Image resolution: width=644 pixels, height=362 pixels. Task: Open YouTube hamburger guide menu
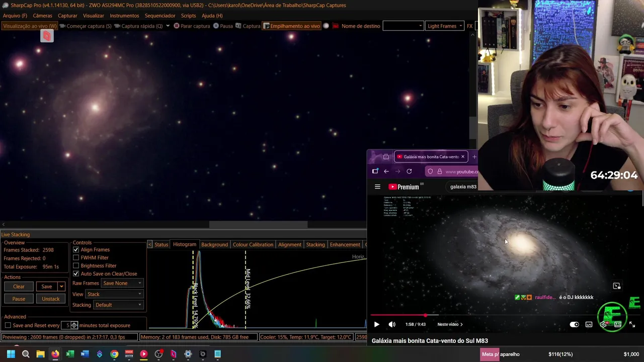377,187
